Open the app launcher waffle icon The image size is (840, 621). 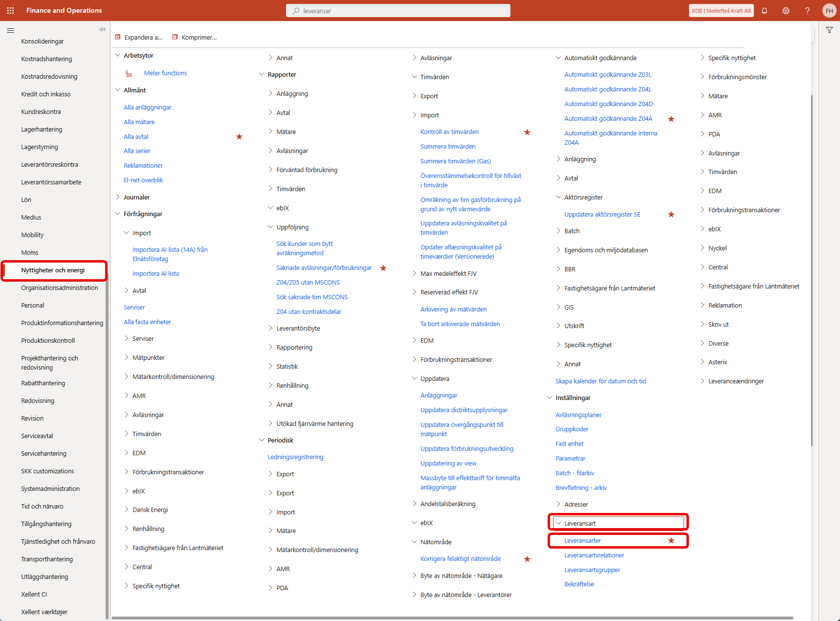click(x=10, y=10)
